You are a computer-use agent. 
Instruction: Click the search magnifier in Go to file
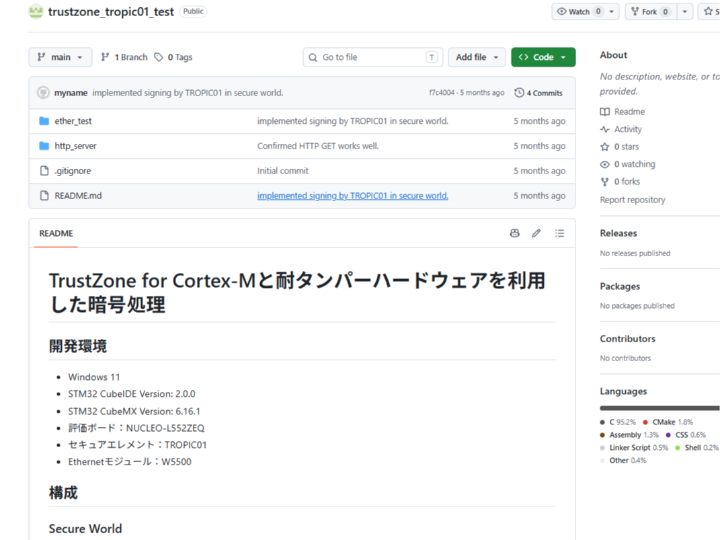[313, 57]
